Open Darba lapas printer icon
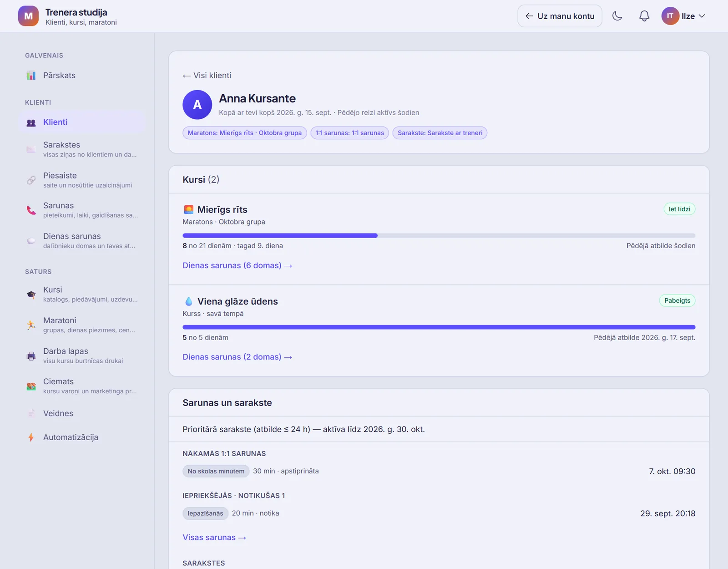728x569 pixels. click(31, 356)
